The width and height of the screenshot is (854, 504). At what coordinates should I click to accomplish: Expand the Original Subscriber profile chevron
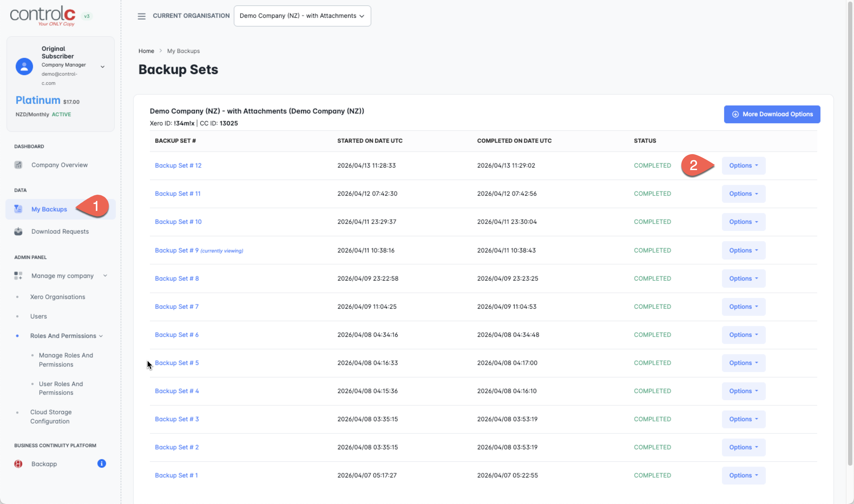click(x=103, y=67)
